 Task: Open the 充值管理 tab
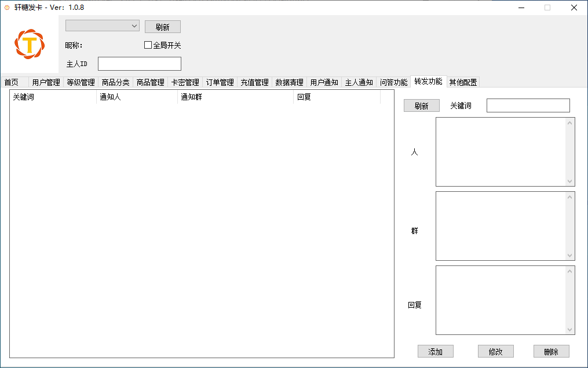click(x=255, y=82)
